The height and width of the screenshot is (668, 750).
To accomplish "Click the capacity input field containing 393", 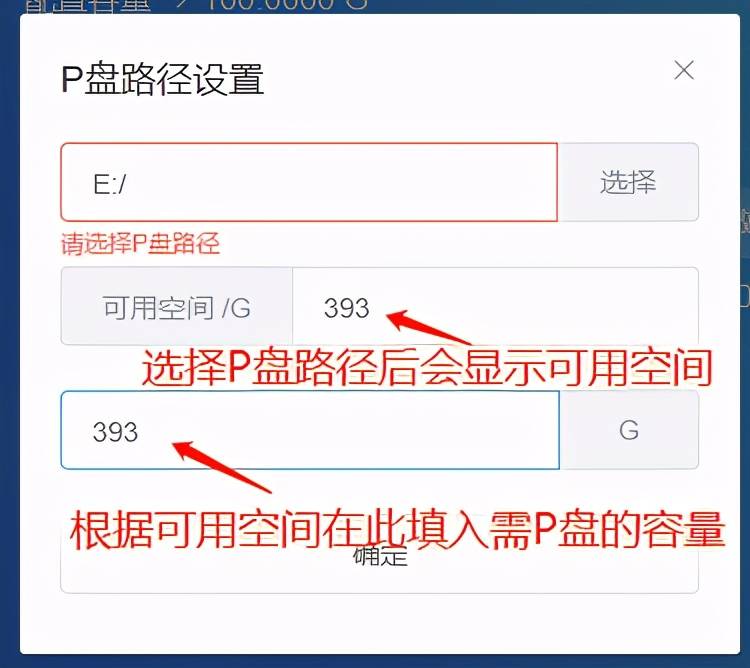I will tap(310, 430).
